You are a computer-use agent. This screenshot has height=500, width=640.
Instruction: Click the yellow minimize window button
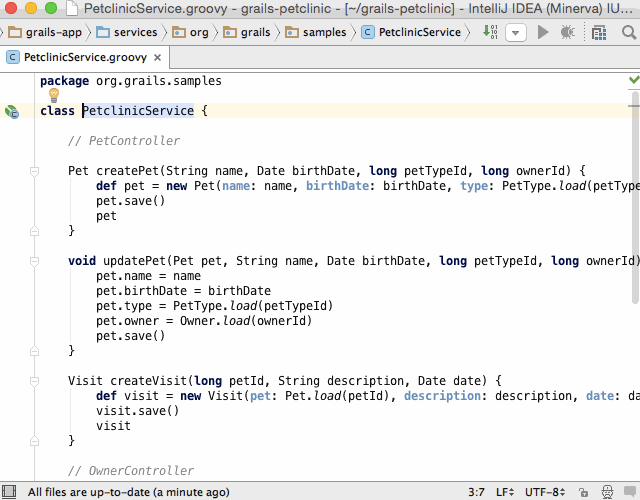coord(31,7)
